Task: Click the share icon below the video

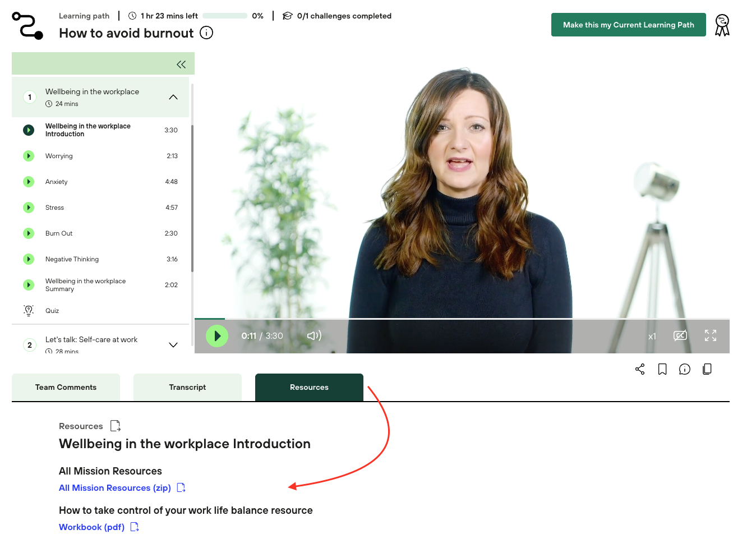Action: pos(640,369)
